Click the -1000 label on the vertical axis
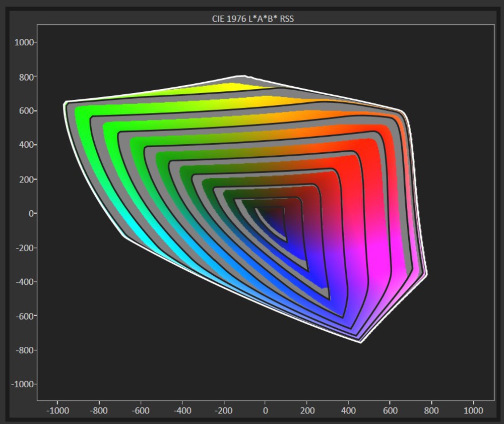Image resolution: width=504 pixels, height=424 pixels. 22,384
